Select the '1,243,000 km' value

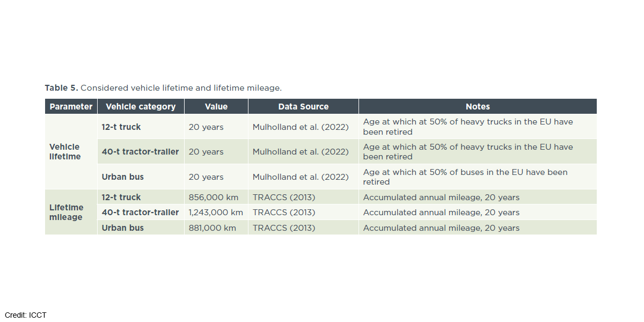click(x=216, y=212)
